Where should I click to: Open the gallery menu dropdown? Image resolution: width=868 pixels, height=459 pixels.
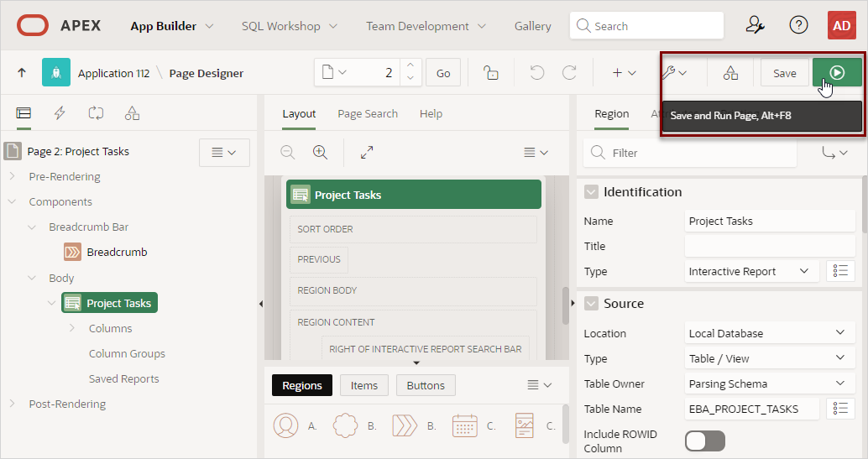tap(539, 385)
